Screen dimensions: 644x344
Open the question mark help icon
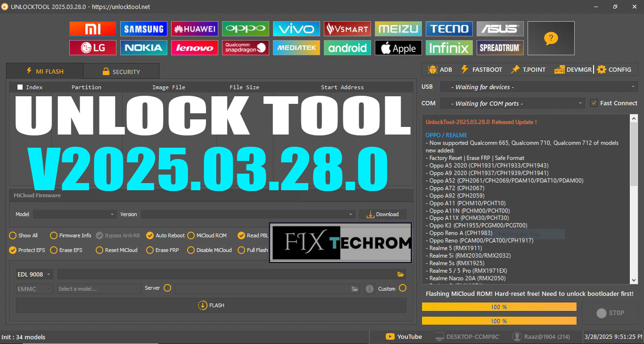coord(551,38)
